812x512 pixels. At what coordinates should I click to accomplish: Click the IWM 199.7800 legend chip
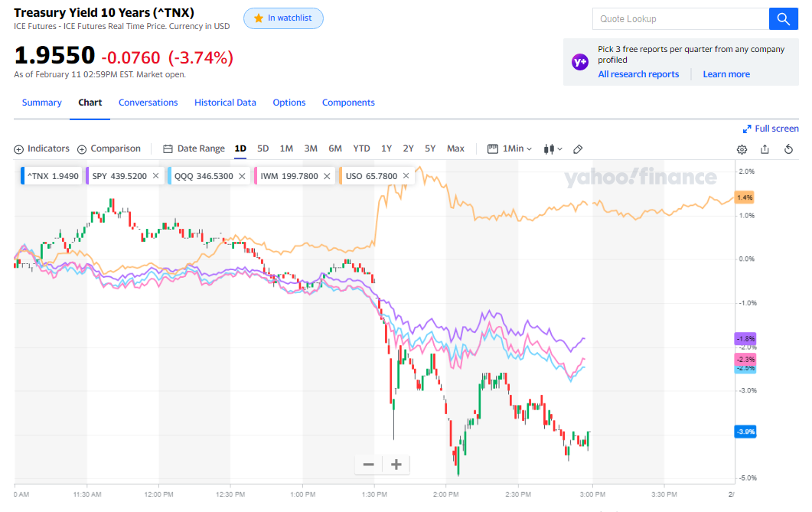pos(295,176)
